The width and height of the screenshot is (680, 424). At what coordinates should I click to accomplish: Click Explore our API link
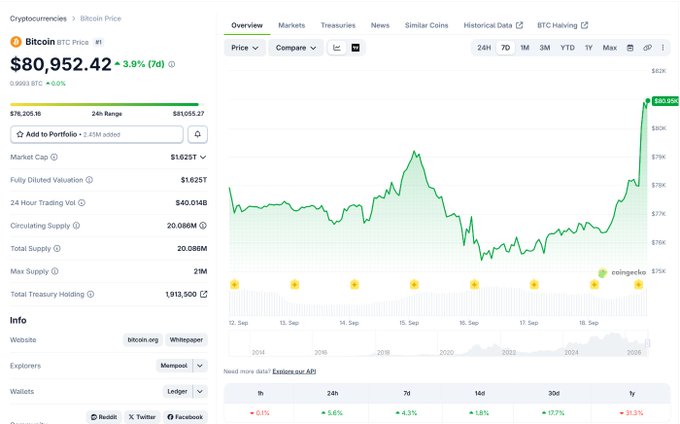[294, 371]
